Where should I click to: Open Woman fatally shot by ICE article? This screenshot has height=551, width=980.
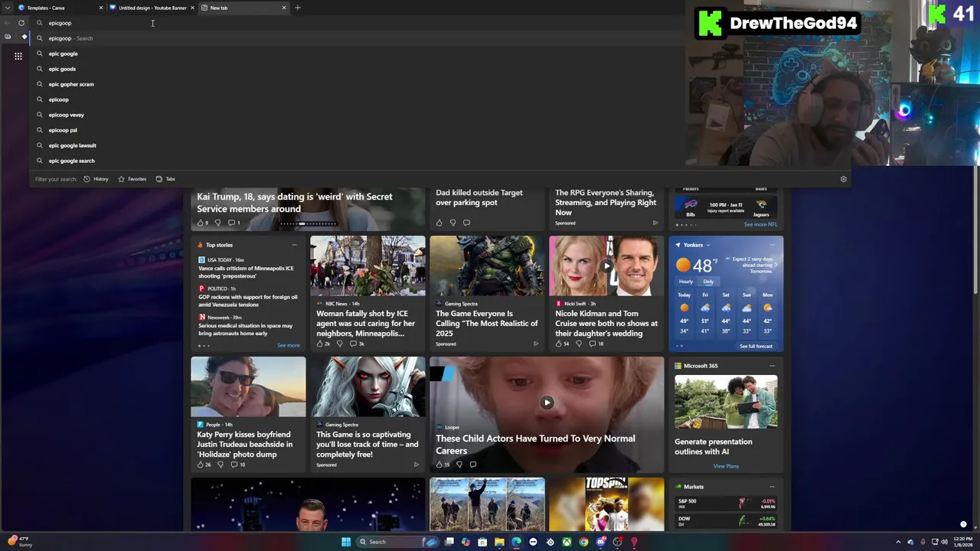point(366,323)
